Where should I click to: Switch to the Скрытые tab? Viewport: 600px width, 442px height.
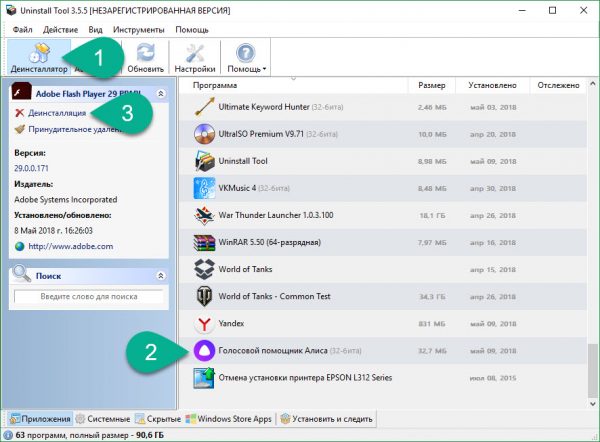tap(158, 419)
